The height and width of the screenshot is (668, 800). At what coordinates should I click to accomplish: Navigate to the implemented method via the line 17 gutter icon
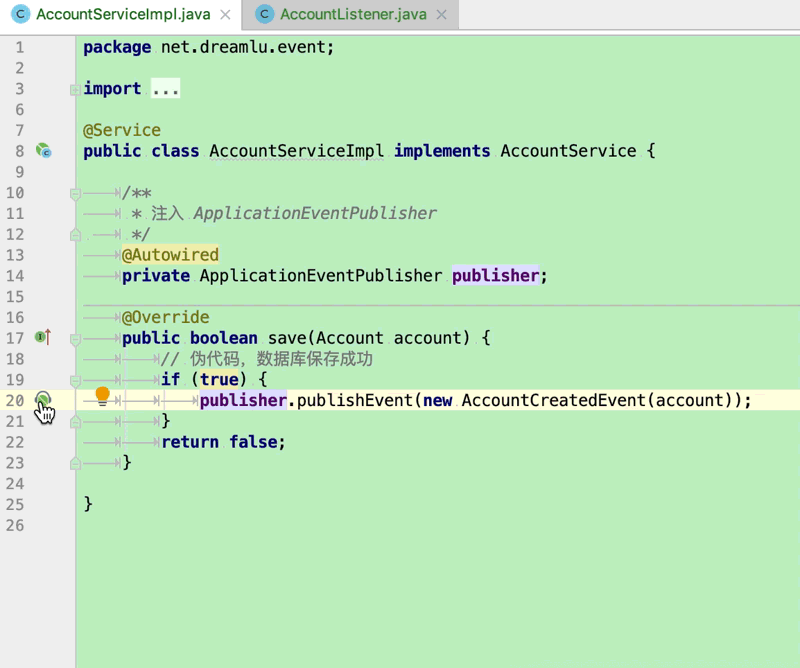pos(43,337)
